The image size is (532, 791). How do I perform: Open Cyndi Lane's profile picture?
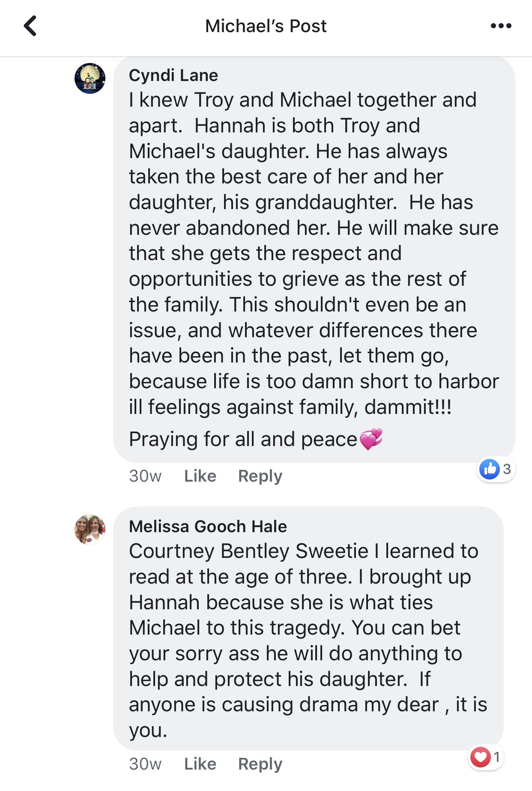tap(90, 78)
